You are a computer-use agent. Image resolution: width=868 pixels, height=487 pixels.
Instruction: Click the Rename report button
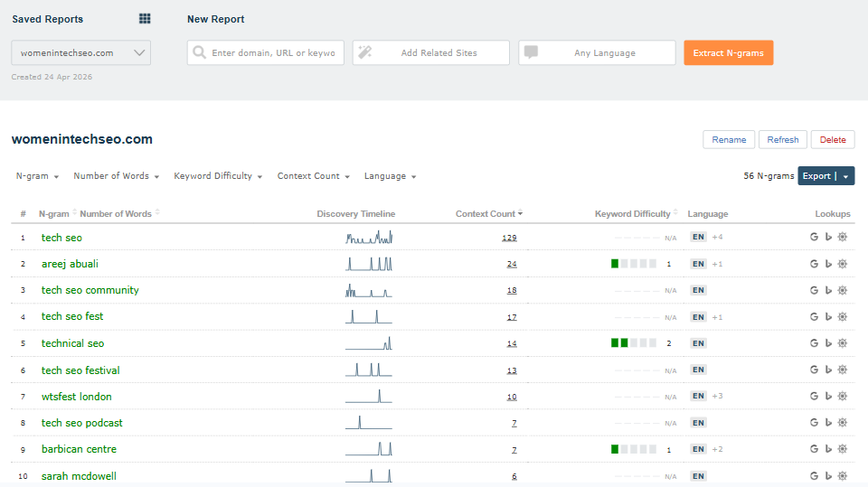tap(729, 139)
